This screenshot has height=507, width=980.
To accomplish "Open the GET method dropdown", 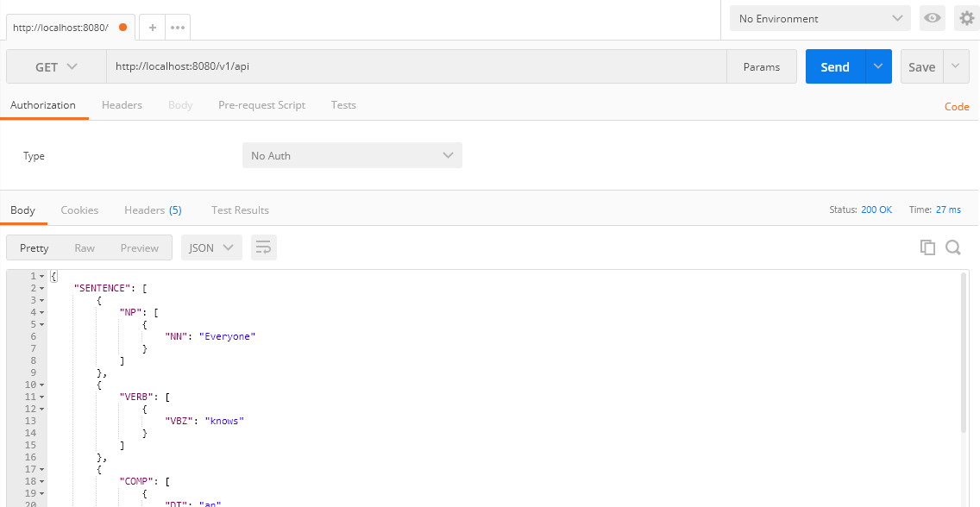I will coord(55,66).
